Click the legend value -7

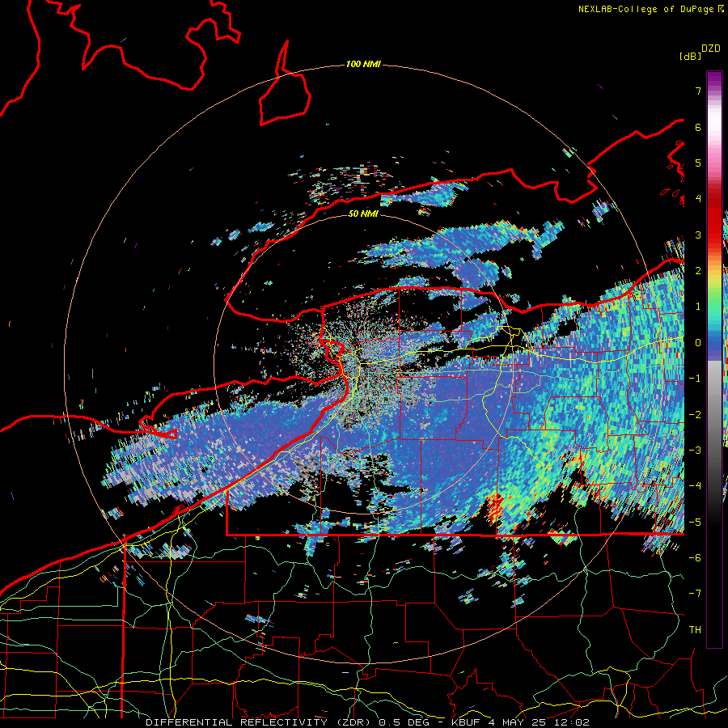coord(695,594)
